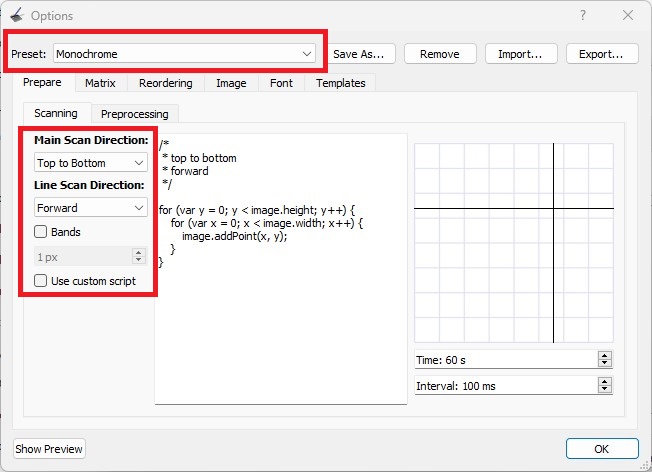Enable the Bands checkbox

coord(41,232)
